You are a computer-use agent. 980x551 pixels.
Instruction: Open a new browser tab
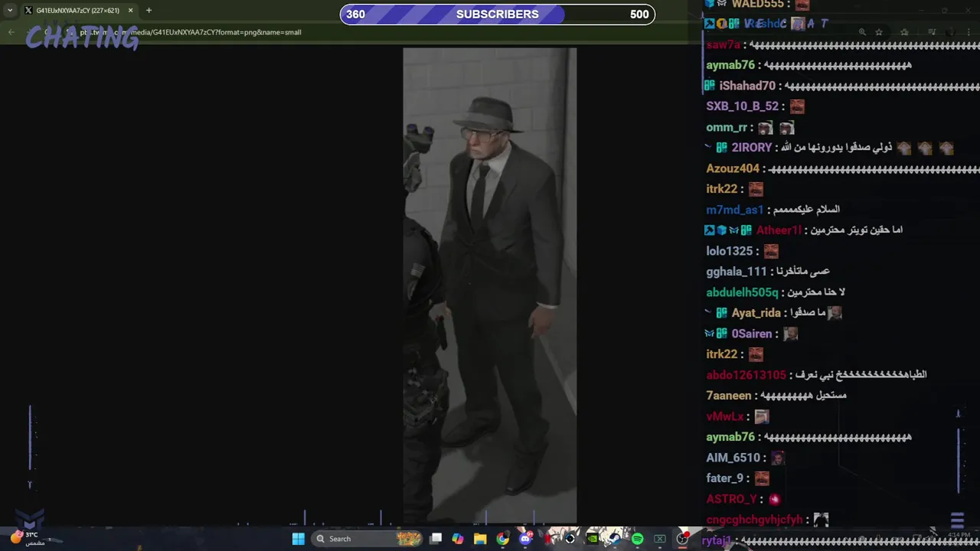click(149, 11)
